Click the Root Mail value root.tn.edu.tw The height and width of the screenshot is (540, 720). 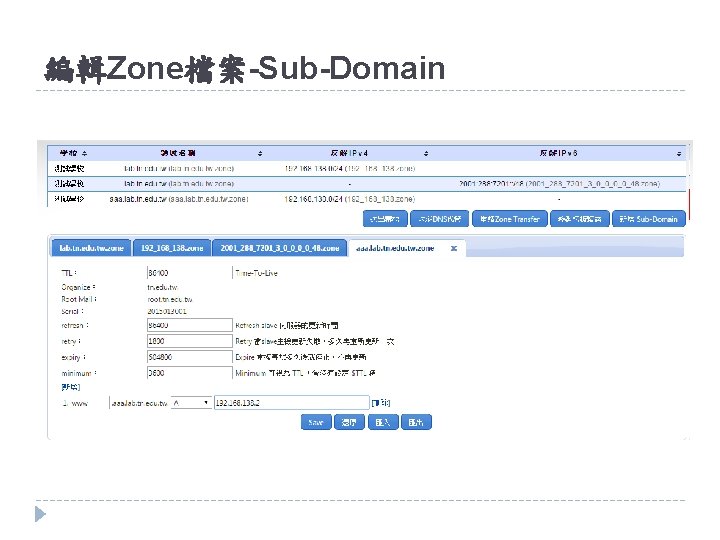click(170, 299)
